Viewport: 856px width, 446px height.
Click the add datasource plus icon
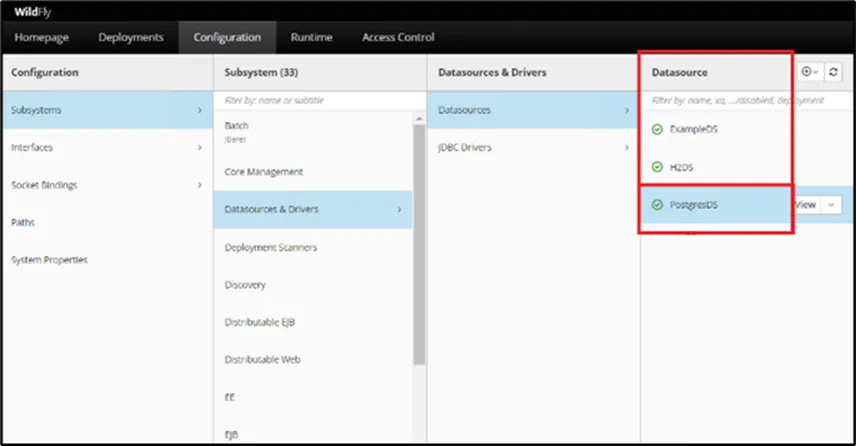809,72
